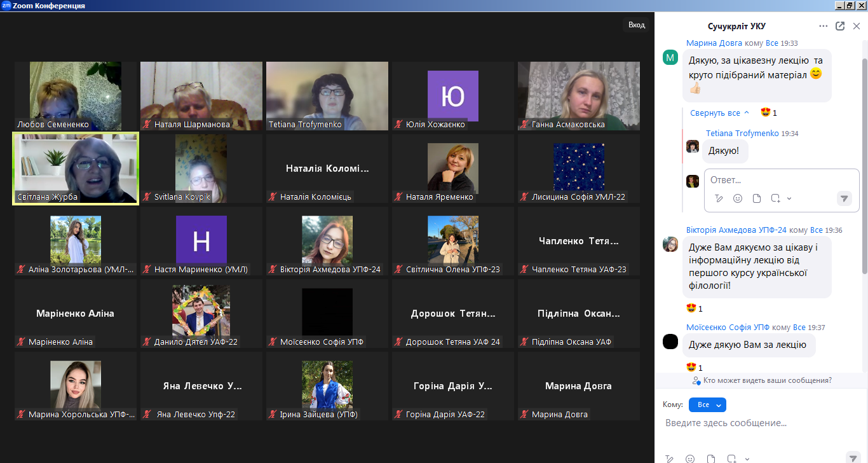Click Вікторія Ахмедова УПФ-24 sender name
Screen dimensions: 868x463
point(736,230)
